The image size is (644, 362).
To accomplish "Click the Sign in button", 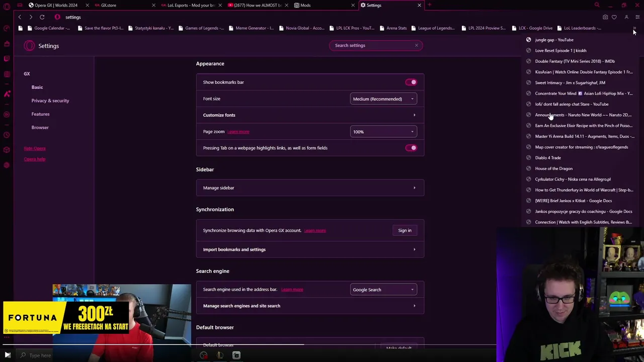I will (x=405, y=230).
